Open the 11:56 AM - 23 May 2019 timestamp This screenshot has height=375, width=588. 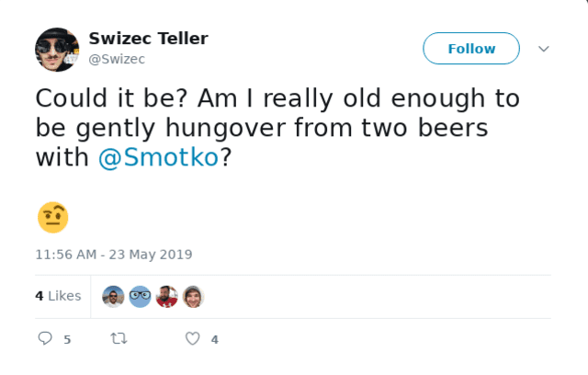(x=114, y=255)
